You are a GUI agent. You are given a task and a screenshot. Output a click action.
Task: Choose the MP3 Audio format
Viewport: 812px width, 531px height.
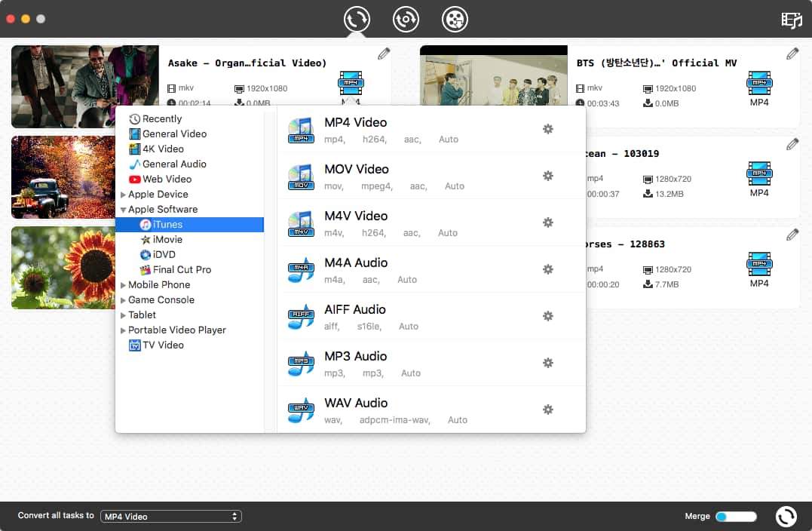(431, 363)
